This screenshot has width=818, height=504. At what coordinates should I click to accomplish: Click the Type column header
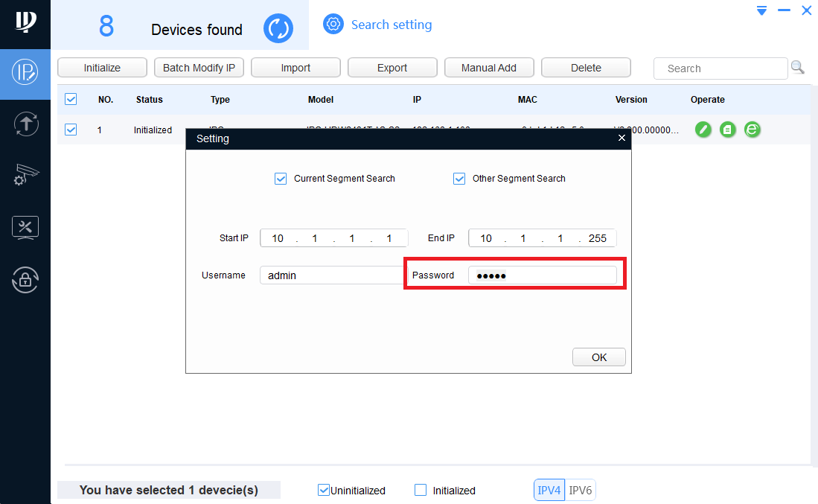click(x=220, y=99)
